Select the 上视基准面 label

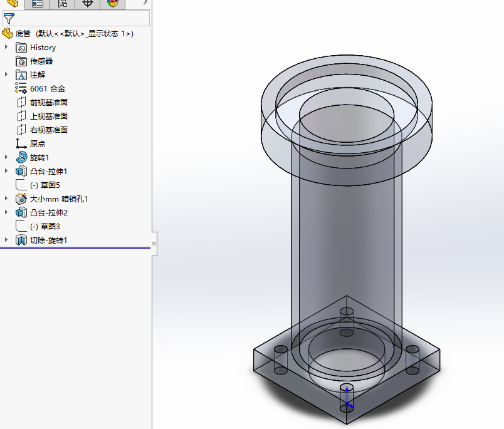point(48,116)
